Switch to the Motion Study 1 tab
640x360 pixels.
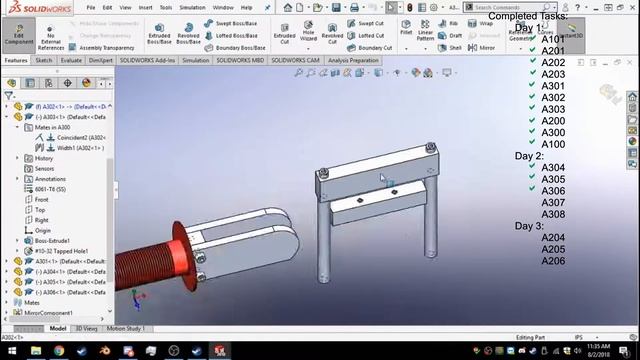tap(126, 329)
